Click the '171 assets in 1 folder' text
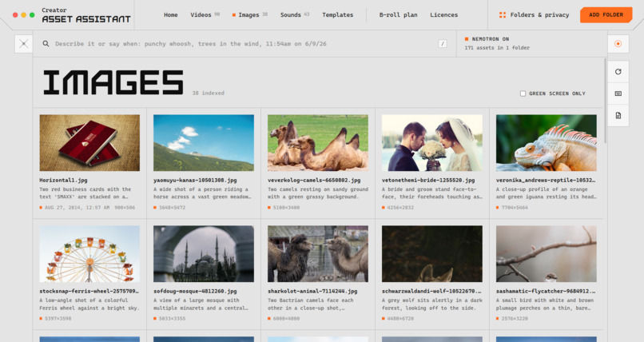The height and width of the screenshot is (342, 644). 497,48
